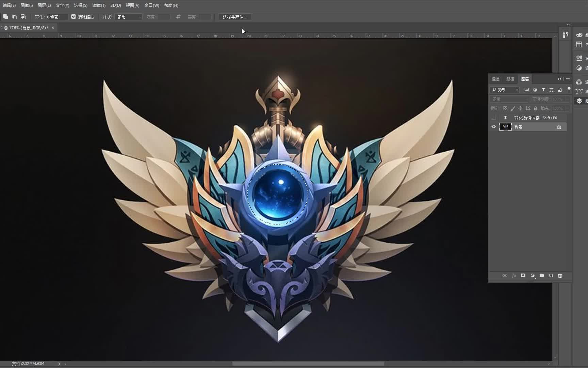The image size is (588, 368).
Task: Open the Paths panel dock icon
Action: pos(579,91)
